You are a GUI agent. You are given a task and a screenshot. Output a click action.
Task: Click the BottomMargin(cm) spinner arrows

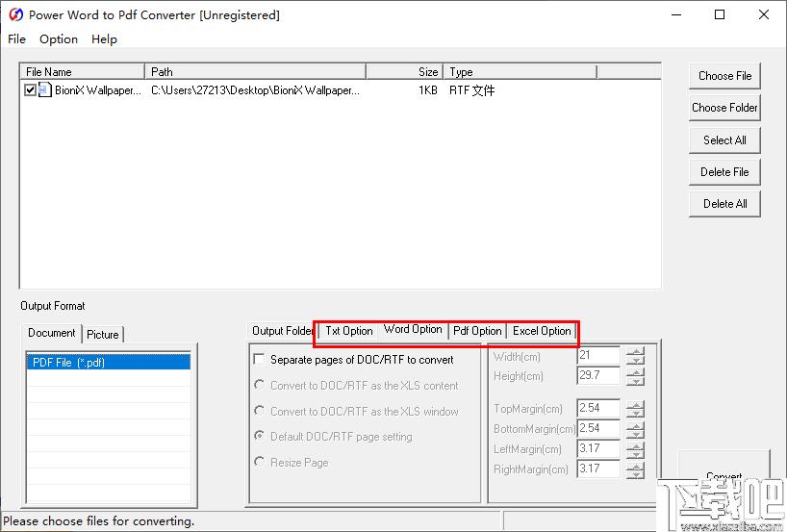(635, 429)
